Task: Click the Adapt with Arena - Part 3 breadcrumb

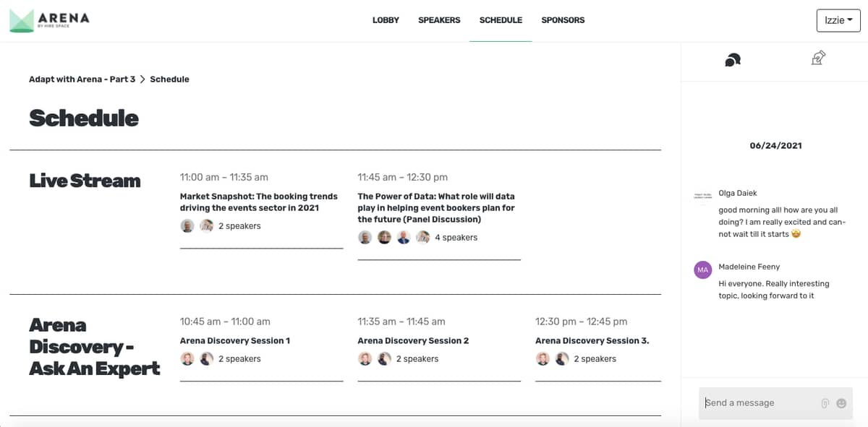Action: pos(82,79)
